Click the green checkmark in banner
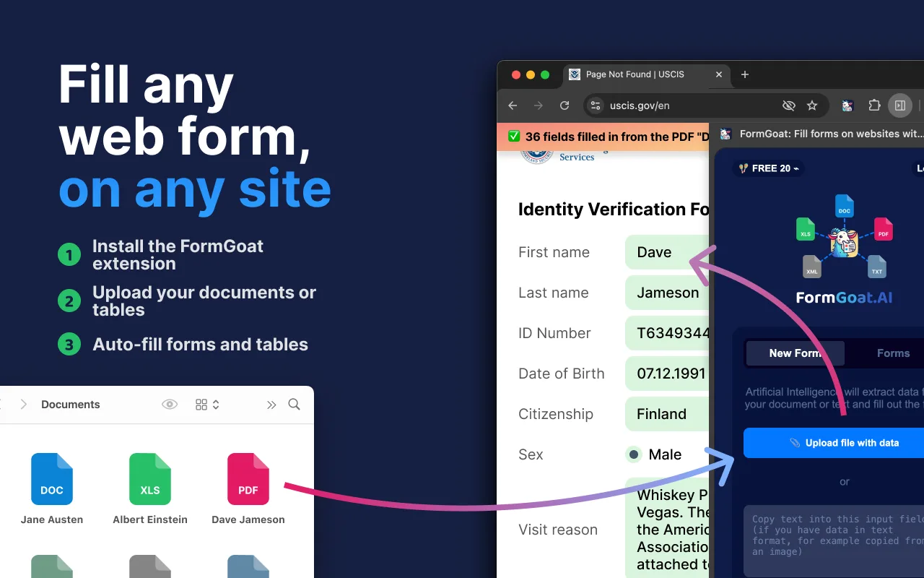This screenshot has height=578, width=924. click(x=514, y=137)
